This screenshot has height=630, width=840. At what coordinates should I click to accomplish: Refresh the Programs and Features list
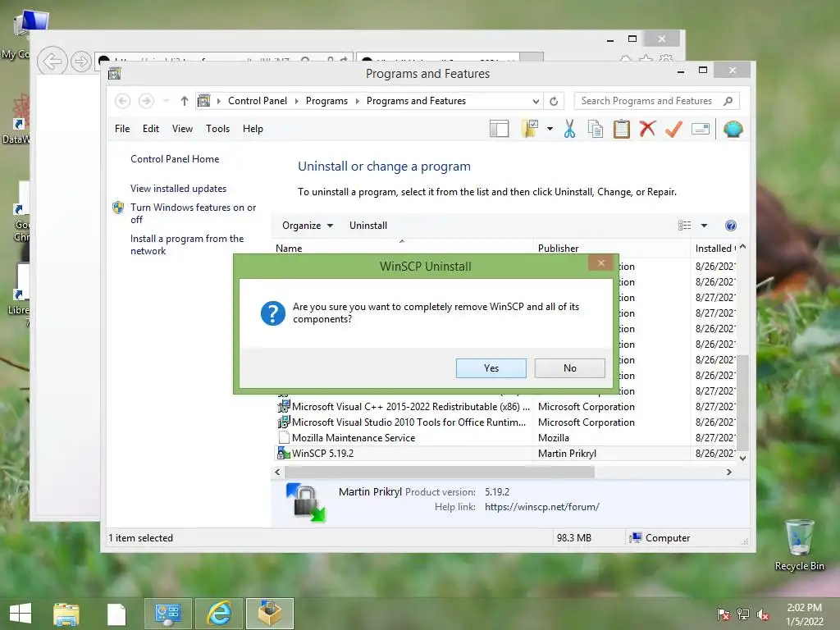554,101
